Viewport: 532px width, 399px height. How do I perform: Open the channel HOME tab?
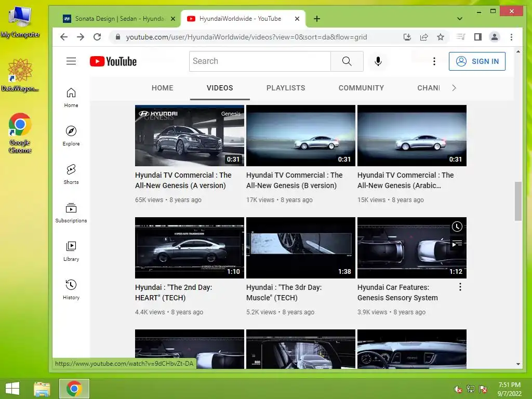(x=162, y=88)
